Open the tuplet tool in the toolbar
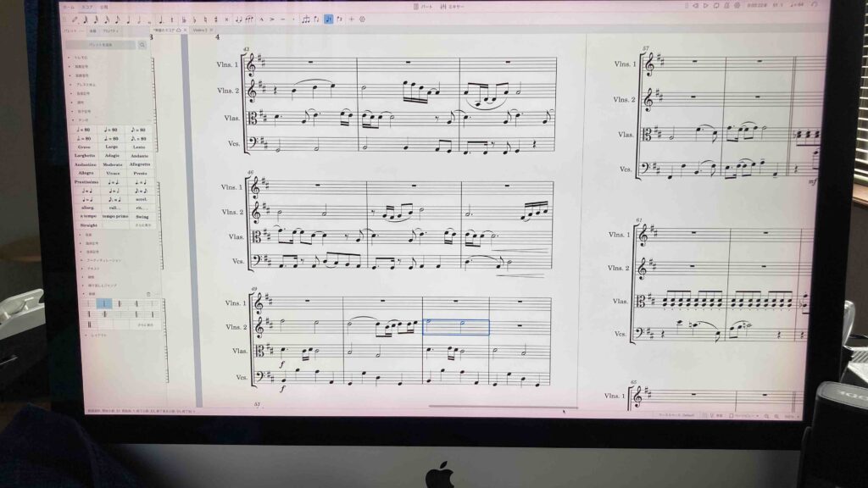868x488 pixels. pyautogui.click(x=306, y=19)
